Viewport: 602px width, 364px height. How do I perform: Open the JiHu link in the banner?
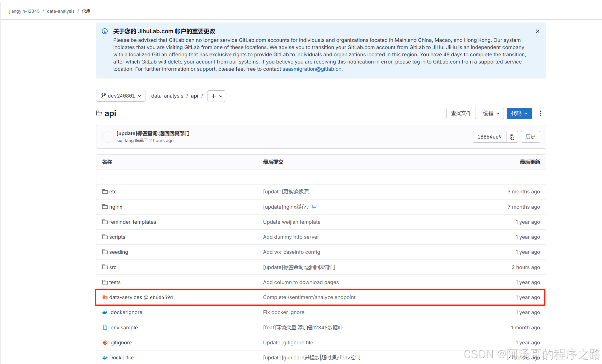(438, 47)
